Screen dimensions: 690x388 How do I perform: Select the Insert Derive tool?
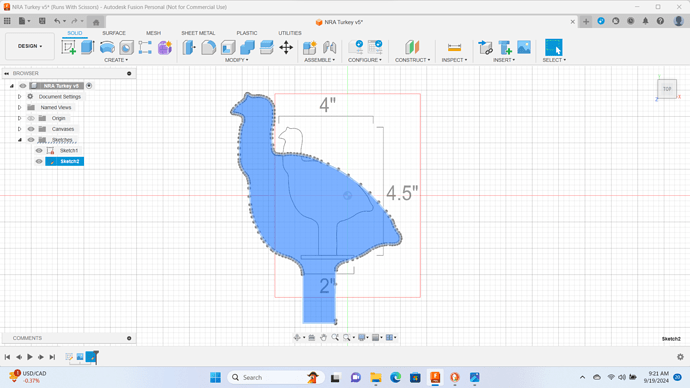[485, 47]
